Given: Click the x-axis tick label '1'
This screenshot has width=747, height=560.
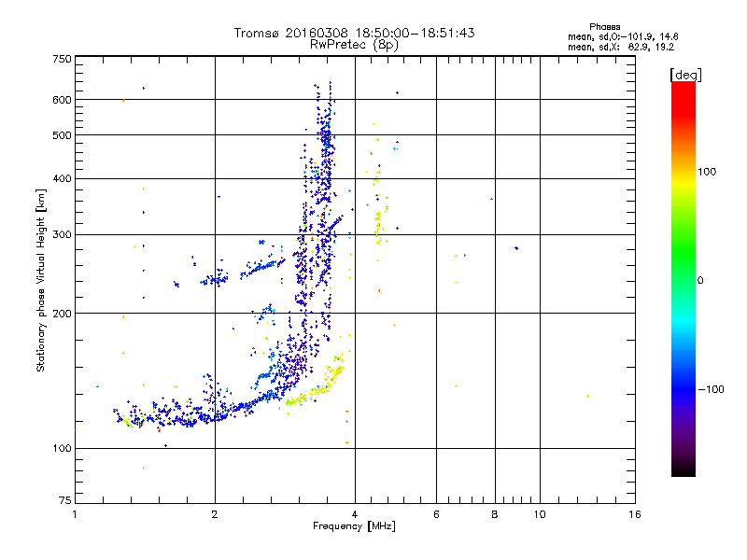Looking at the screenshot, I should (x=75, y=514).
